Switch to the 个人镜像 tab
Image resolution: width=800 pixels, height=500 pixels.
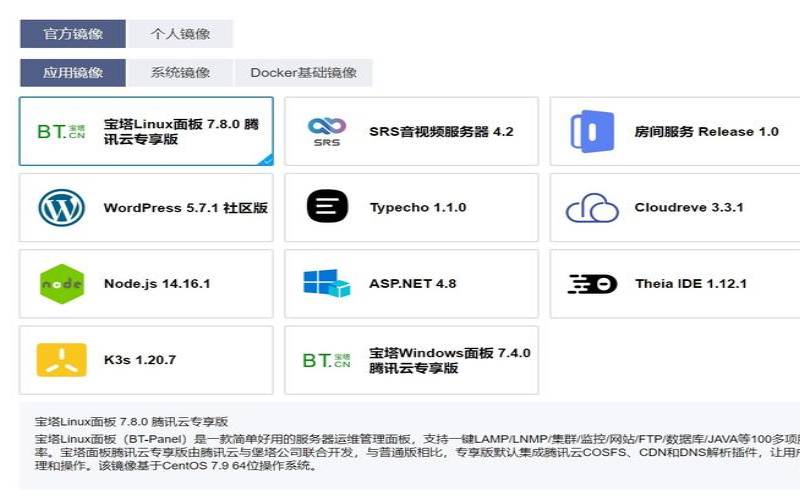tap(180, 34)
